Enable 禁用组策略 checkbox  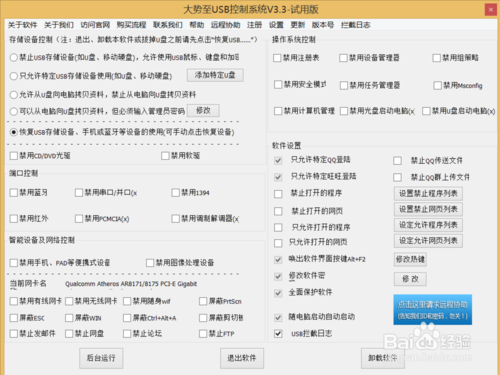[436, 58]
